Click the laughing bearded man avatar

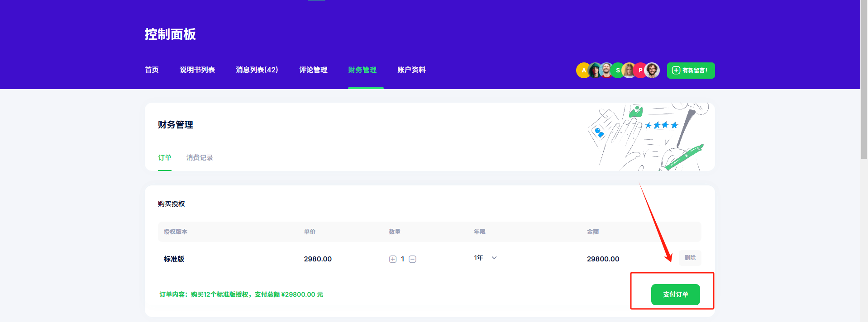[x=606, y=71]
